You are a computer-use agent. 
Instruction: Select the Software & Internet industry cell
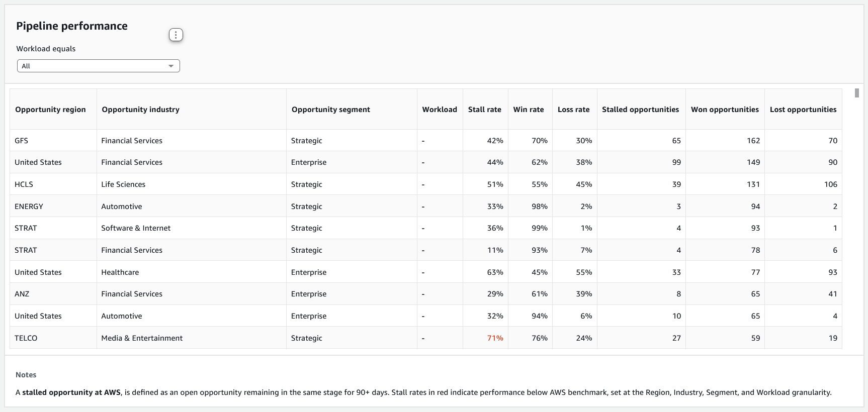[x=136, y=228]
